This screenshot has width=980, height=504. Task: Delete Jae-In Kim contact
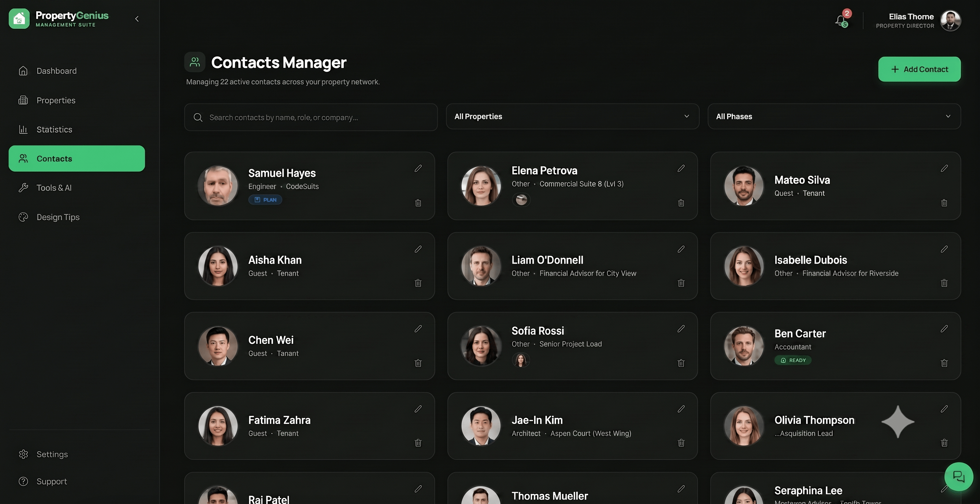681,443
